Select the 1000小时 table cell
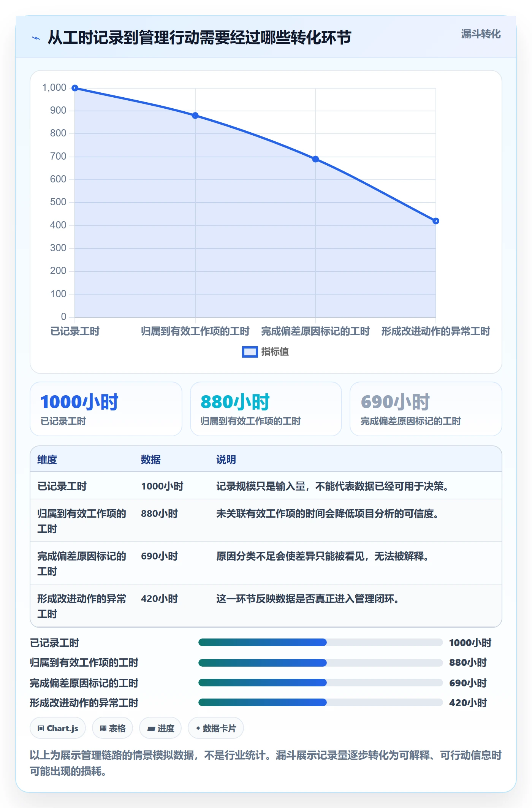Viewport: 532px width, 808px height. point(162,486)
